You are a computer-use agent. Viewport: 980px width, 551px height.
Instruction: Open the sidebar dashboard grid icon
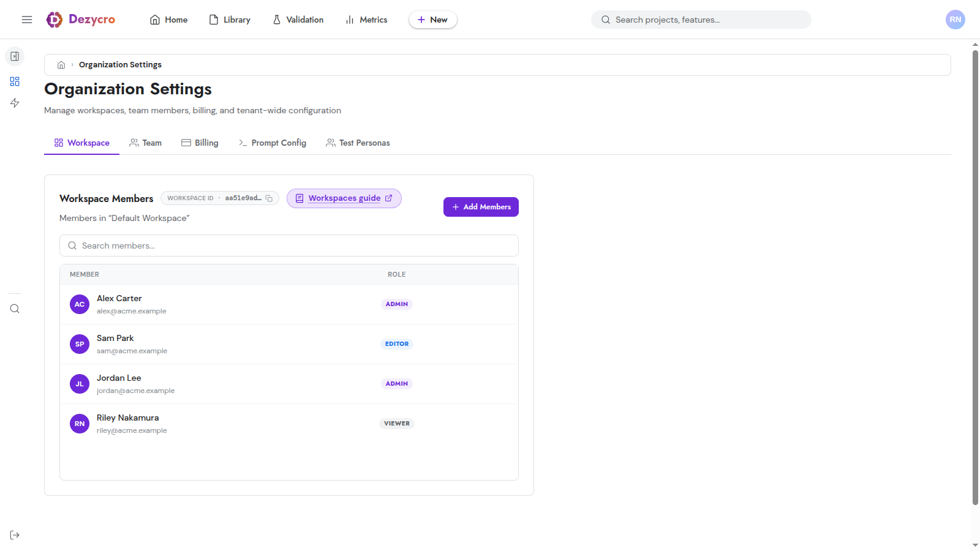(x=15, y=81)
